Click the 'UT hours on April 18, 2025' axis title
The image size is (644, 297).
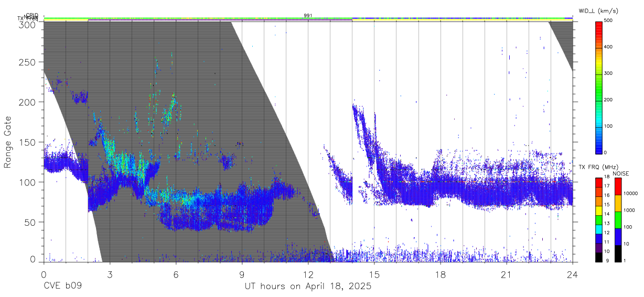(x=308, y=287)
